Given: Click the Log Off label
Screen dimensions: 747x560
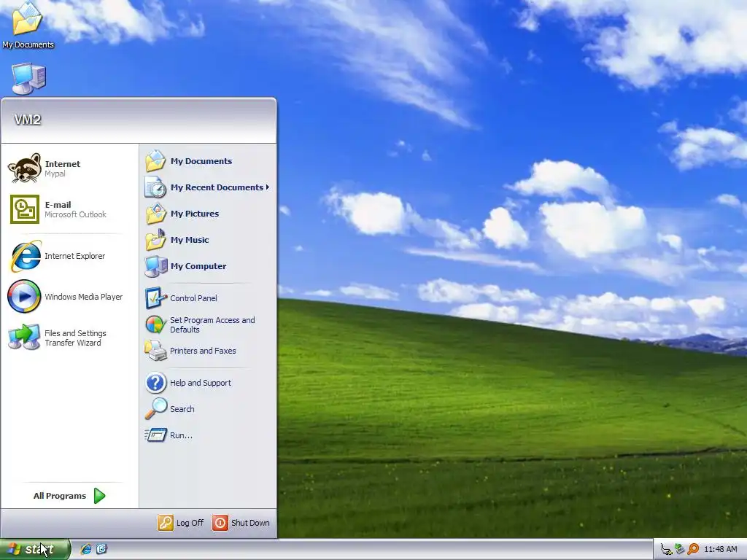Looking at the screenshot, I should (x=190, y=522).
